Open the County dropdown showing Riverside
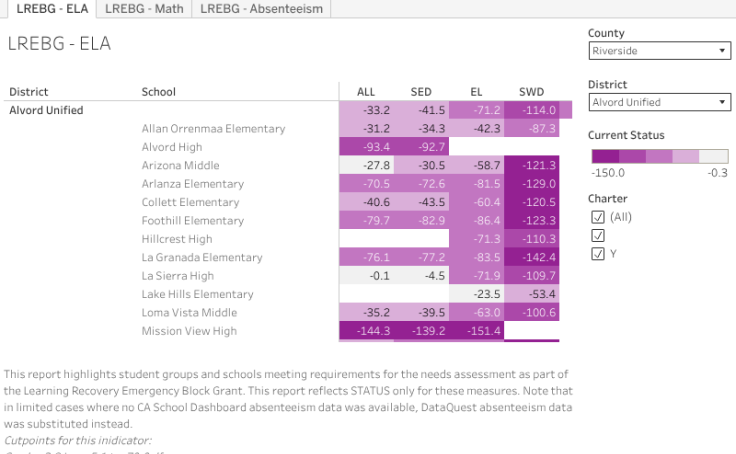 [659, 51]
